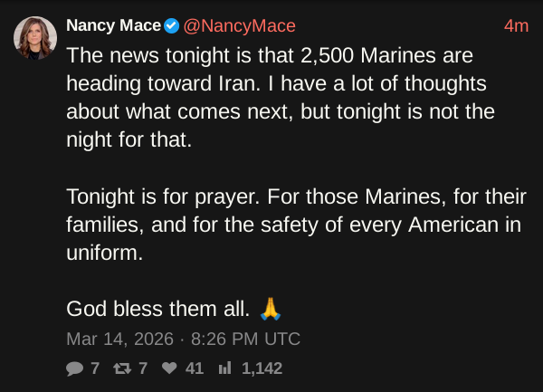Like the tweet with the heart icon

coord(168,368)
